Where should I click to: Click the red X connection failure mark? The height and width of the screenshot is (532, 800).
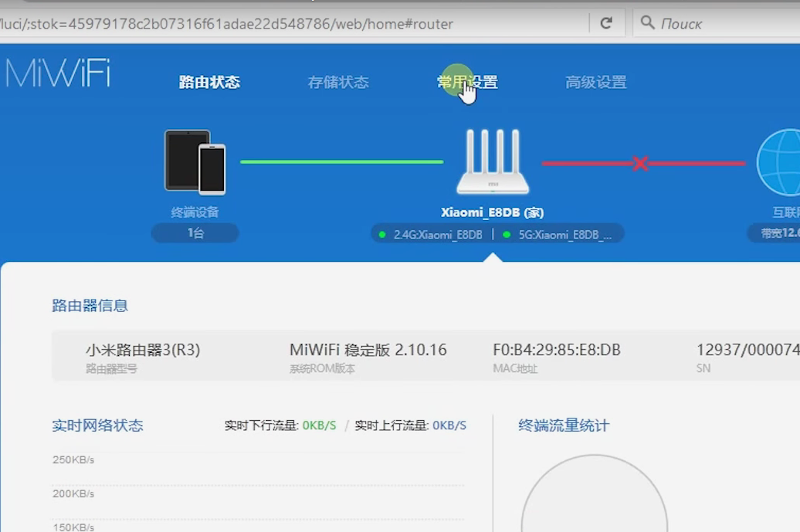(640, 163)
